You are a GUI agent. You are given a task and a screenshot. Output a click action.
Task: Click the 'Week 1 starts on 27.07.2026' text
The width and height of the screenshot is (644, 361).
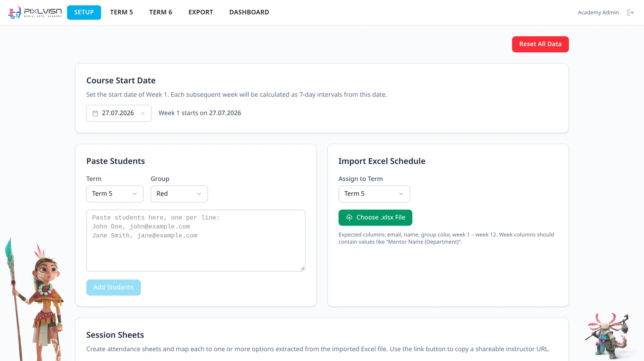pyautogui.click(x=200, y=113)
